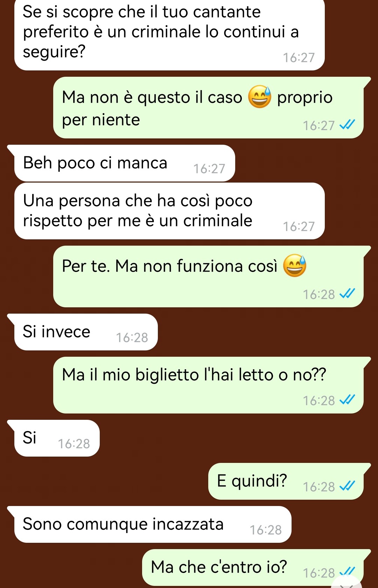Tap read checkmarks on 'E quindi?' message
The width and height of the screenshot is (378, 588).
coord(348,486)
